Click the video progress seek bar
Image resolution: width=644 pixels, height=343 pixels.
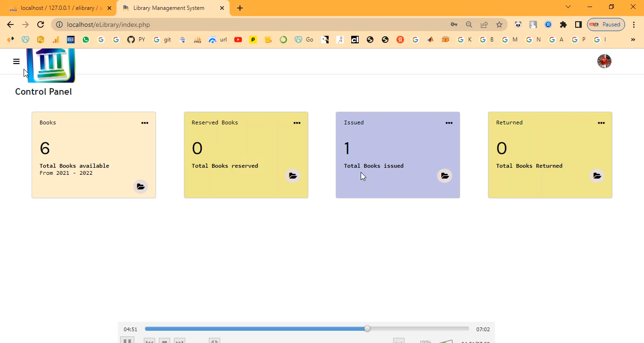pyautogui.click(x=306, y=329)
